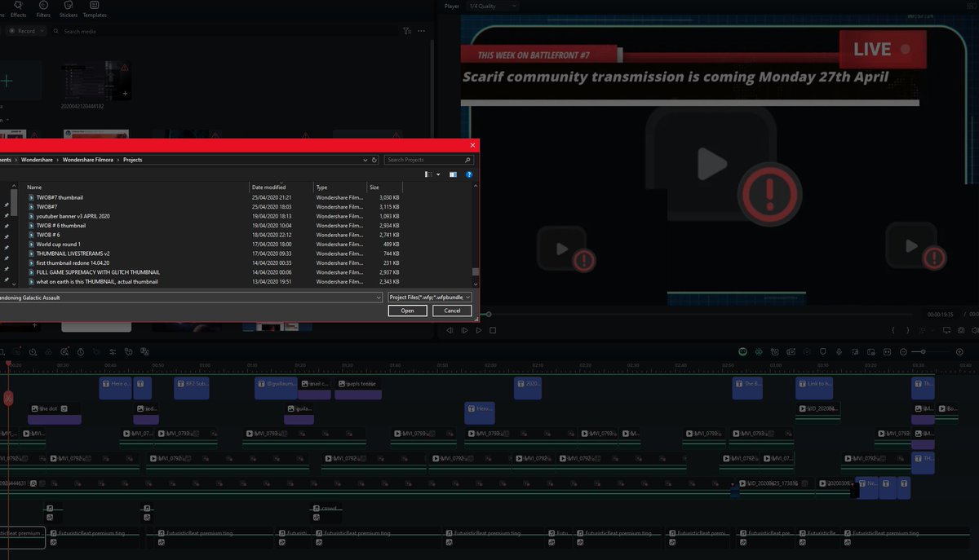Viewport: 979px width, 560px height.
Task: Zoom in the timeline with plus icon
Action: point(959,351)
